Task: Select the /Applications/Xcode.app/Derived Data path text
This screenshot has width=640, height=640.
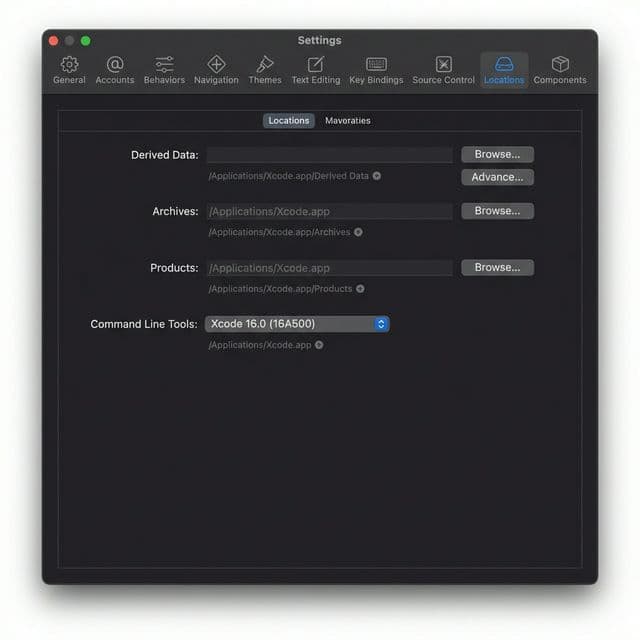Action: coord(289,176)
